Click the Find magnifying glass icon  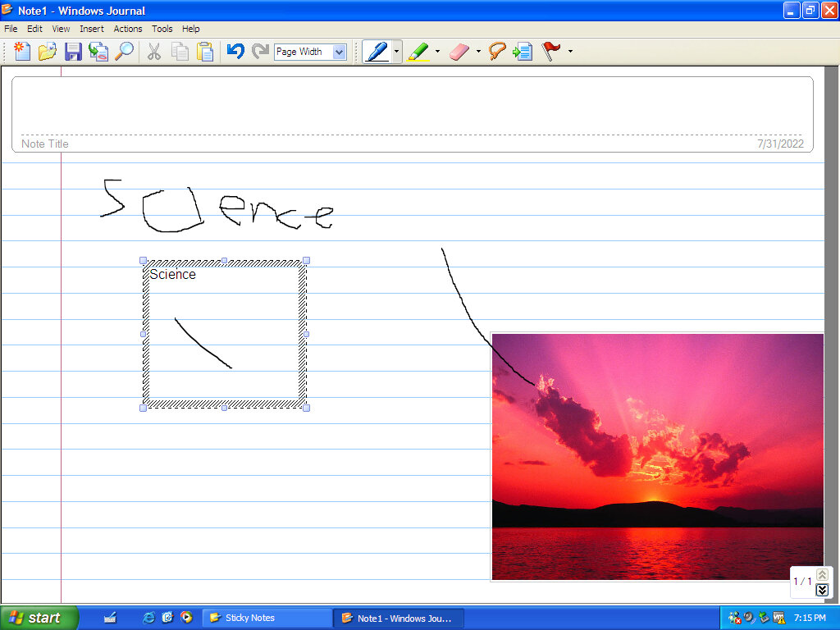click(124, 52)
